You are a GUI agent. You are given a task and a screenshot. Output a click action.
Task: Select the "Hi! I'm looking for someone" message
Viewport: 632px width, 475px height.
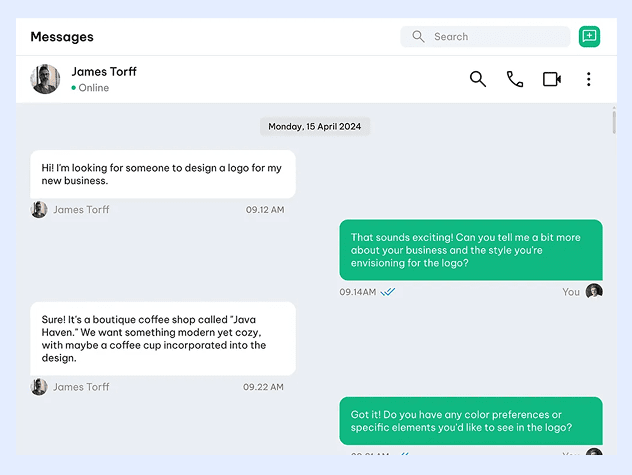click(x=162, y=175)
